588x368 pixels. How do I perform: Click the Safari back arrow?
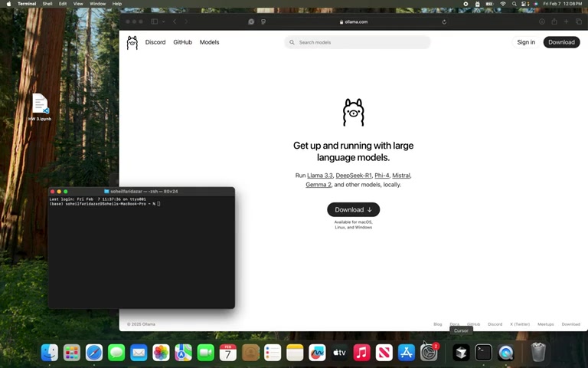[175, 21]
